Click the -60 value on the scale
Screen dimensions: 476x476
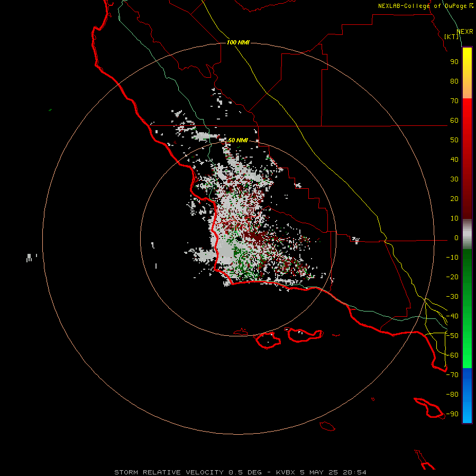pyautogui.click(x=452, y=355)
